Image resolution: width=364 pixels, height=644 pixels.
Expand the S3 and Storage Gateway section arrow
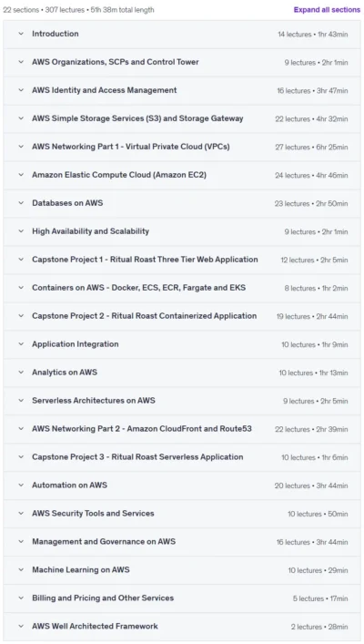click(x=21, y=118)
